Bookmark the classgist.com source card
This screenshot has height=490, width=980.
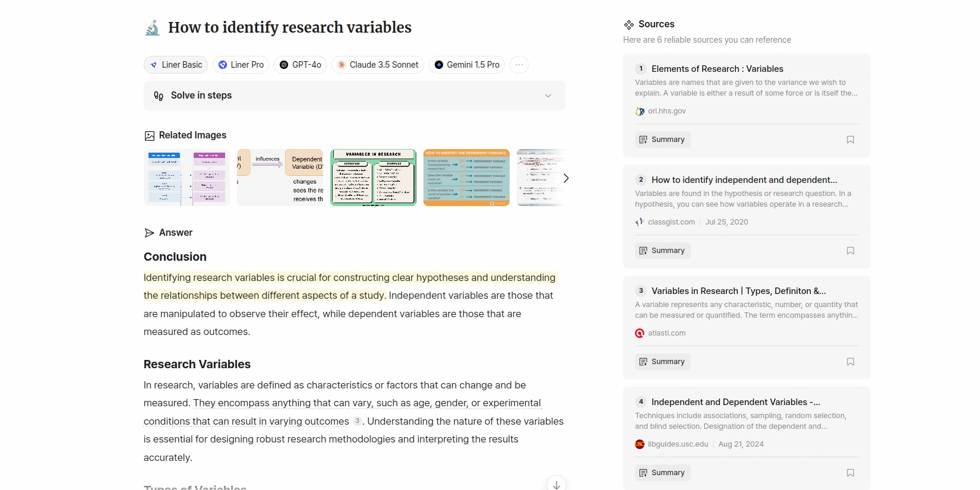point(850,251)
